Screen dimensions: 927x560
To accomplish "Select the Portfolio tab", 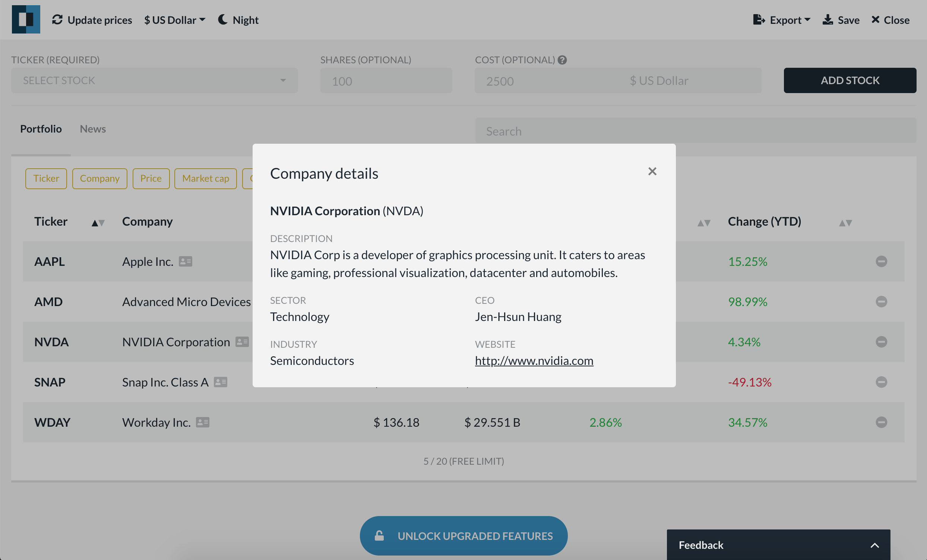I will [41, 128].
